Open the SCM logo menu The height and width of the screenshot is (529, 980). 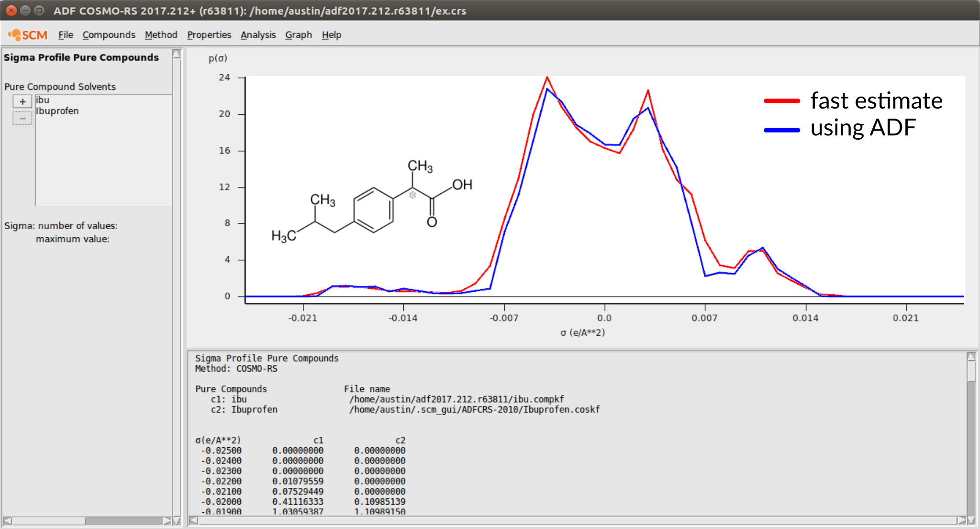tap(27, 34)
